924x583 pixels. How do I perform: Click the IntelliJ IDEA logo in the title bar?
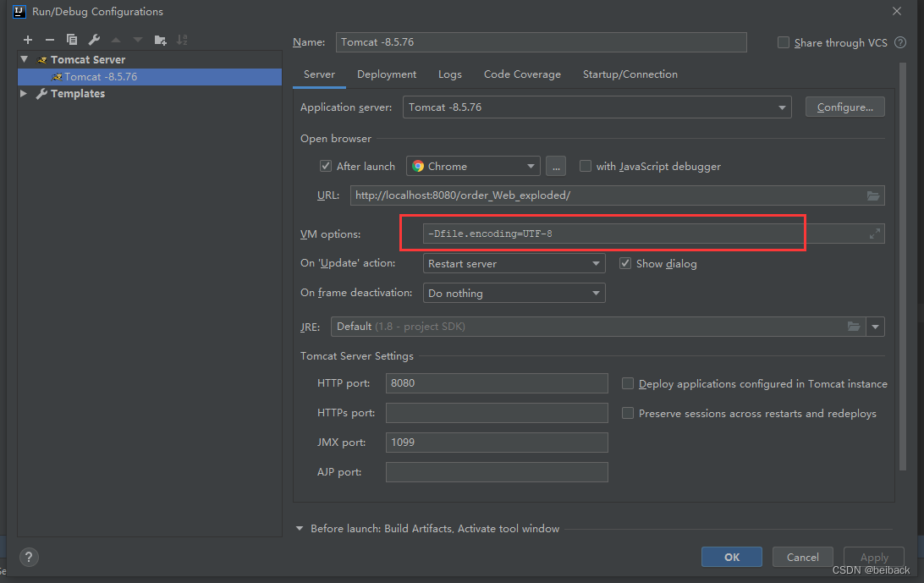click(19, 11)
